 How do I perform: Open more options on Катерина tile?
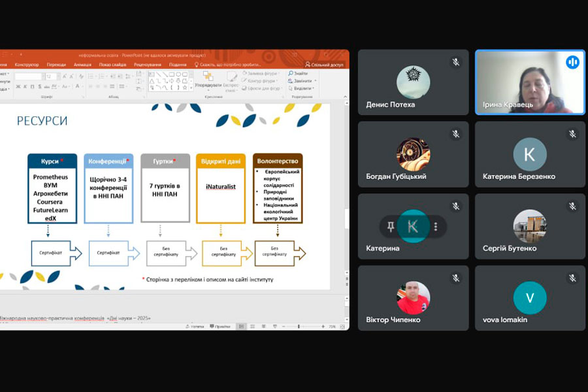tap(436, 226)
